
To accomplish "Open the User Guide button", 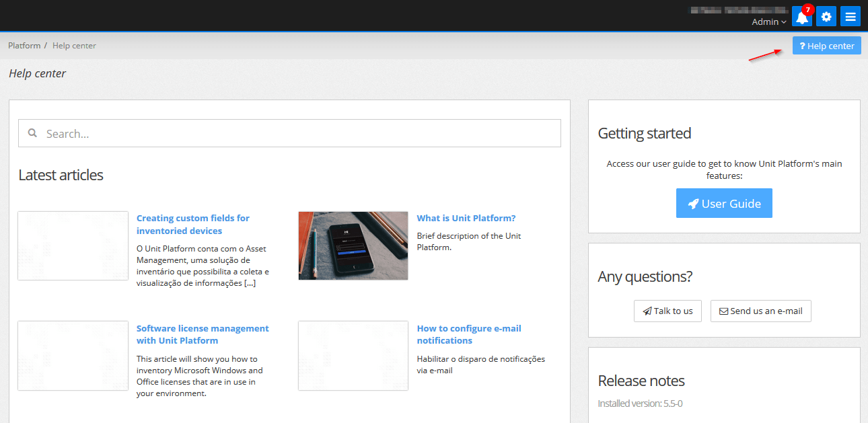I will [724, 203].
